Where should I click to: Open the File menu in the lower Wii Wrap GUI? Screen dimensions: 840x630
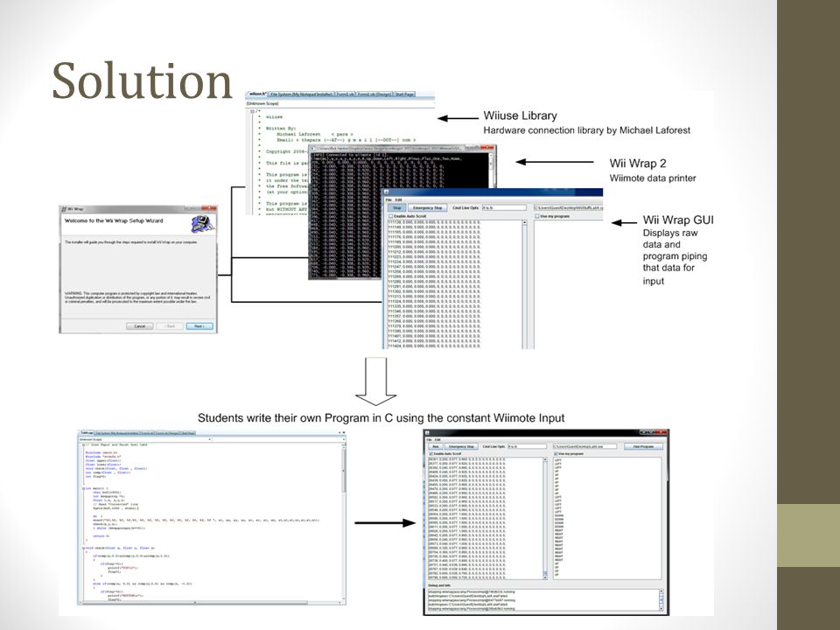(x=429, y=439)
